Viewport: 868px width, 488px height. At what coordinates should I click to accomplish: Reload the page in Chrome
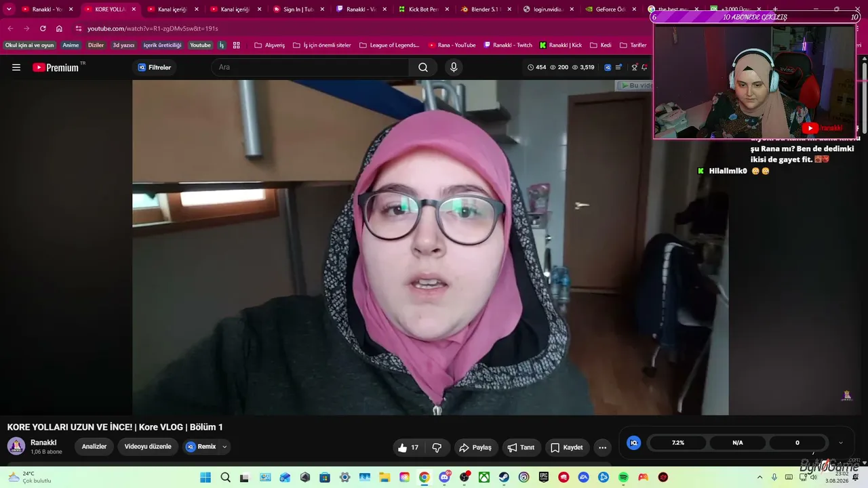[x=43, y=28]
